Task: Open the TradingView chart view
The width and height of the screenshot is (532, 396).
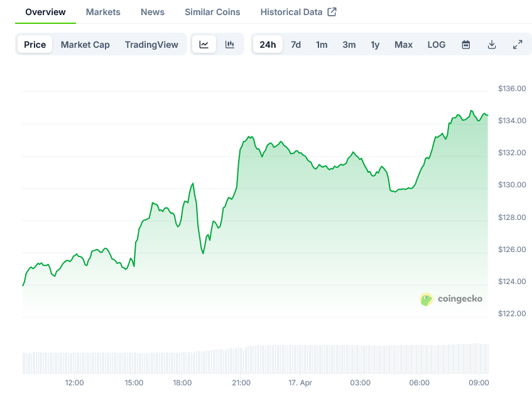Action: pyautogui.click(x=151, y=45)
